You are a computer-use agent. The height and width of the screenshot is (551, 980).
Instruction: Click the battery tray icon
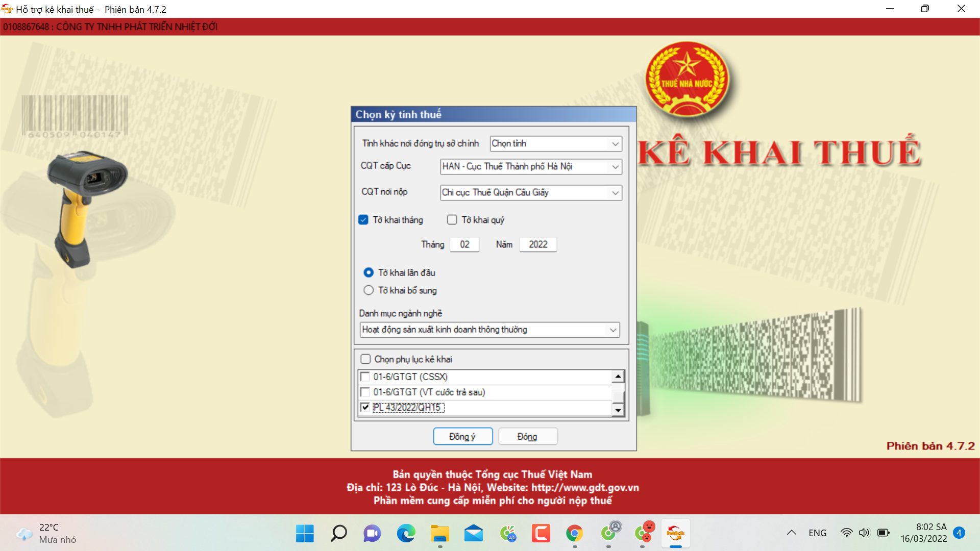[x=884, y=533]
